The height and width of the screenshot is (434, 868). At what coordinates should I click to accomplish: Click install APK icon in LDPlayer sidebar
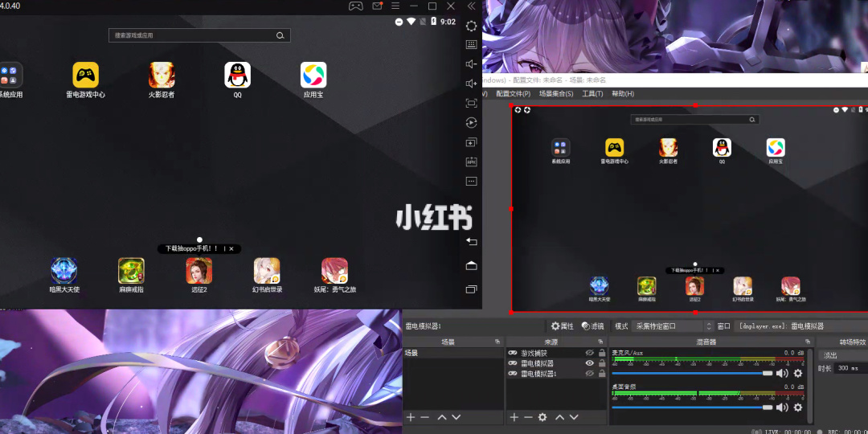tap(471, 162)
